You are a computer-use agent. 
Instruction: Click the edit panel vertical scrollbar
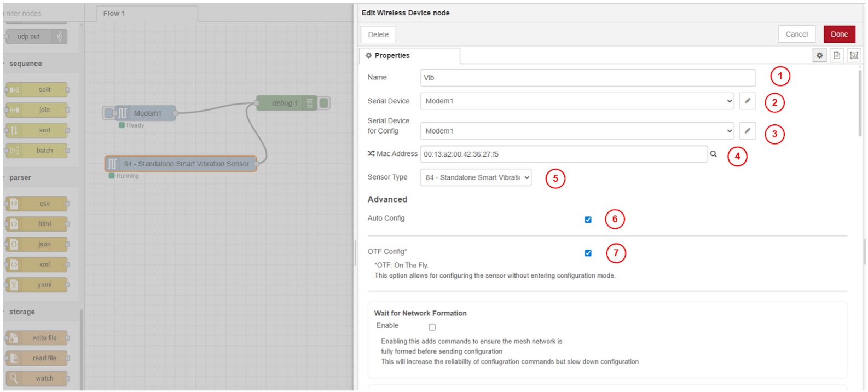coord(860,104)
